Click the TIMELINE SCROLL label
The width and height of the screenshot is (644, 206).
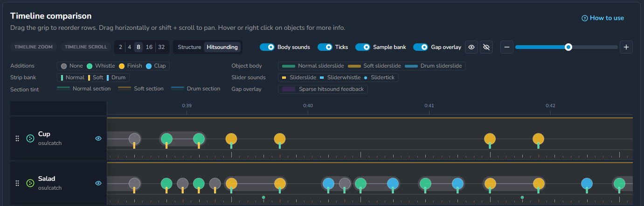pyautogui.click(x=86, y=47)
